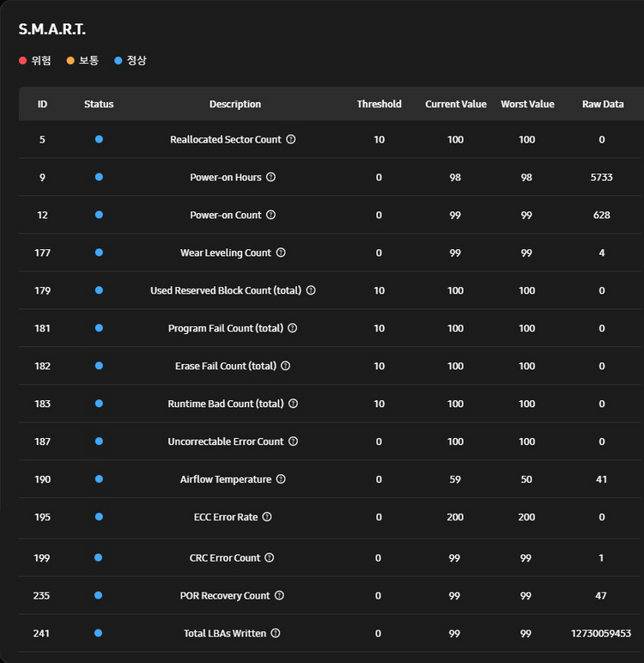The width and height of the screenshot is (644, 663).
Task: Click the orange 보통 legend dot
Action: 70,61
